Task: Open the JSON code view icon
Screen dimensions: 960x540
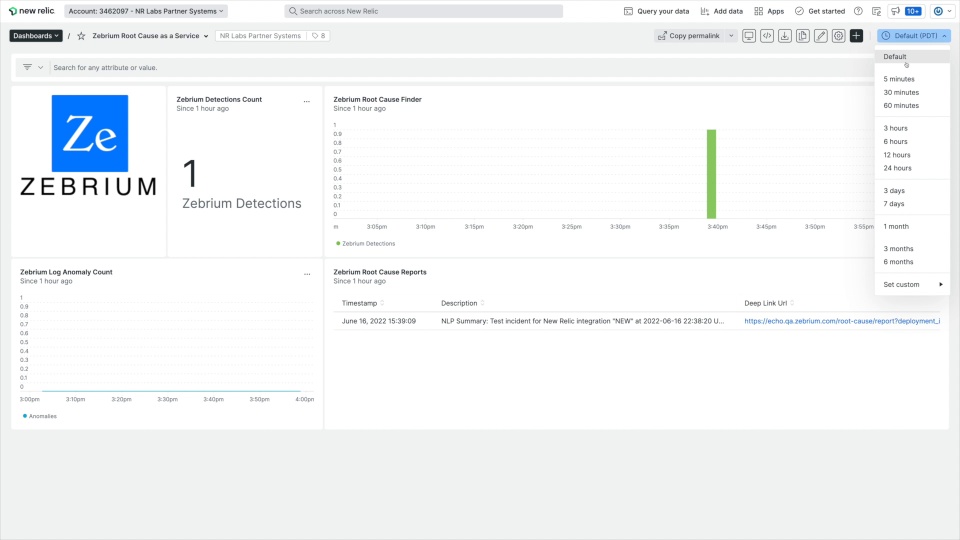Action: point(767,36)
